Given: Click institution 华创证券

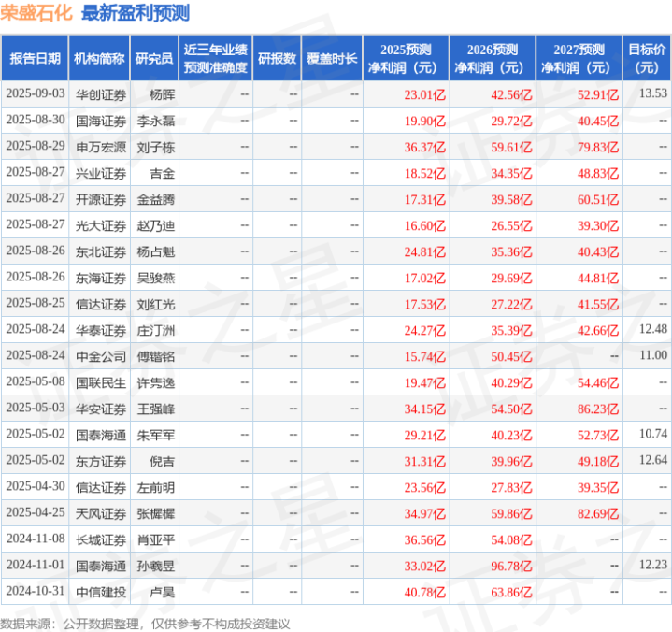Looking at the screenshot, I should [x=101, y=94].
